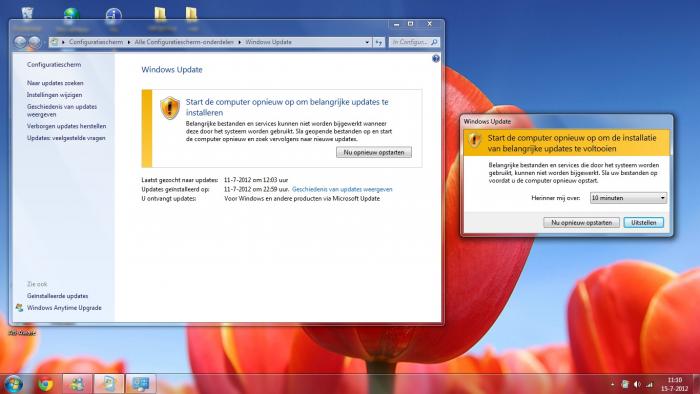Viewport: 700px width, 394px height.
Task: Go forward in Control Panel window
Action: click(x=35, y=42)
